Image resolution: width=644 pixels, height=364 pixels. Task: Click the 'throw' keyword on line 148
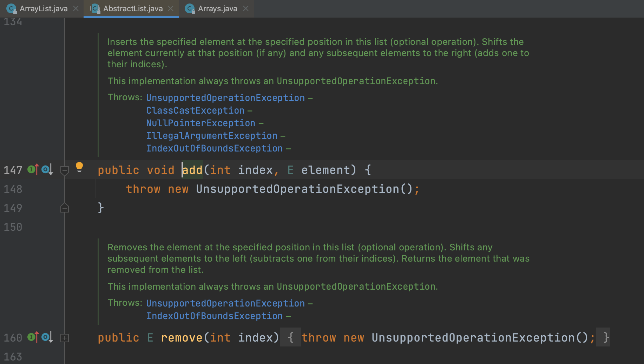[143, 189]
